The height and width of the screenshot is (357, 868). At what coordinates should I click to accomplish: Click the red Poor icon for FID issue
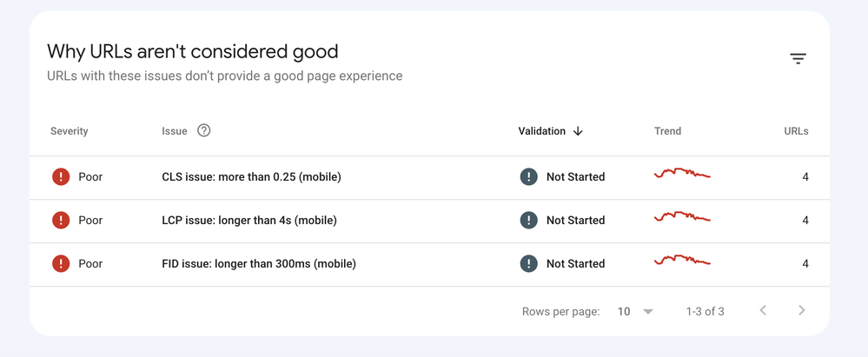tap(61, 264)
